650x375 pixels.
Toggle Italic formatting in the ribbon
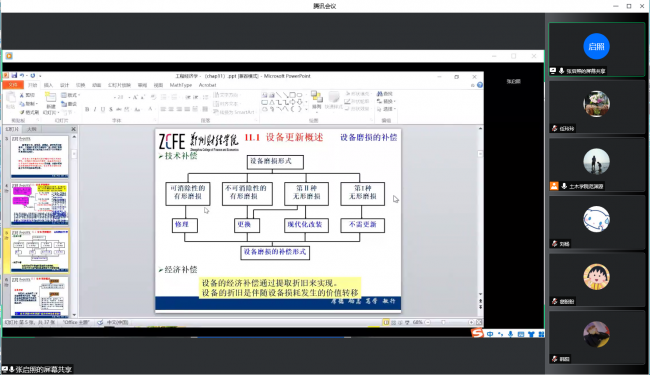[95, 109]
